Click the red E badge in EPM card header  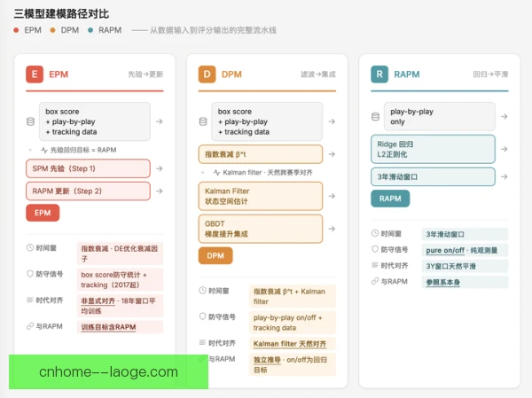(35, 74)
